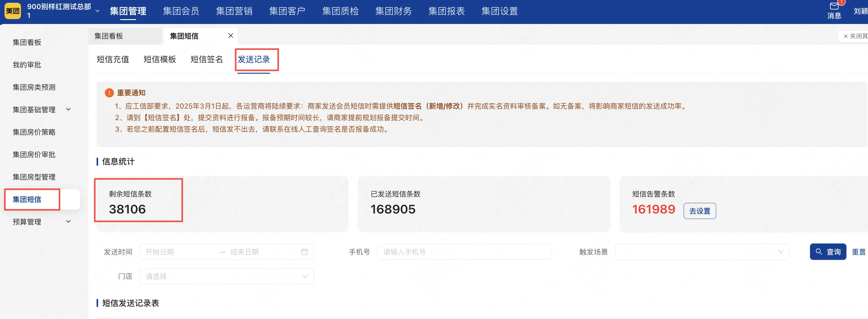Click 重置 to reset filters
The width and height of the screenshot is (868, 319).
(858, 252)
